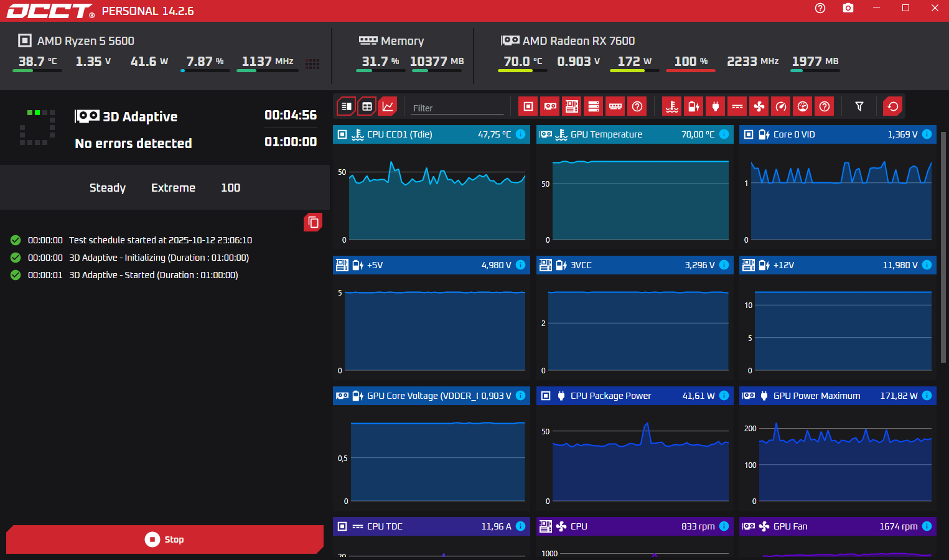Image resolution: width=949 pixels, height=560 pixels.
Task: Click the GPU 100 % usage bar
Action: point(691,71)
